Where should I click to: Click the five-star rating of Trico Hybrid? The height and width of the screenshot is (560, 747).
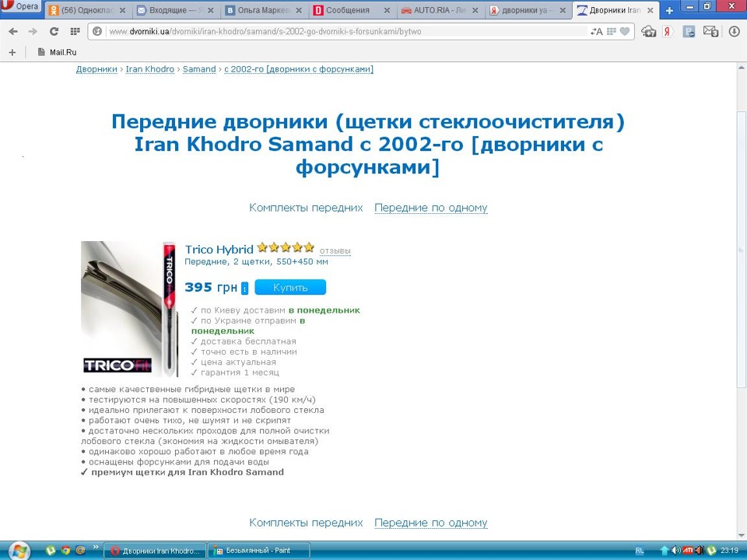click(x=286, y=247)
